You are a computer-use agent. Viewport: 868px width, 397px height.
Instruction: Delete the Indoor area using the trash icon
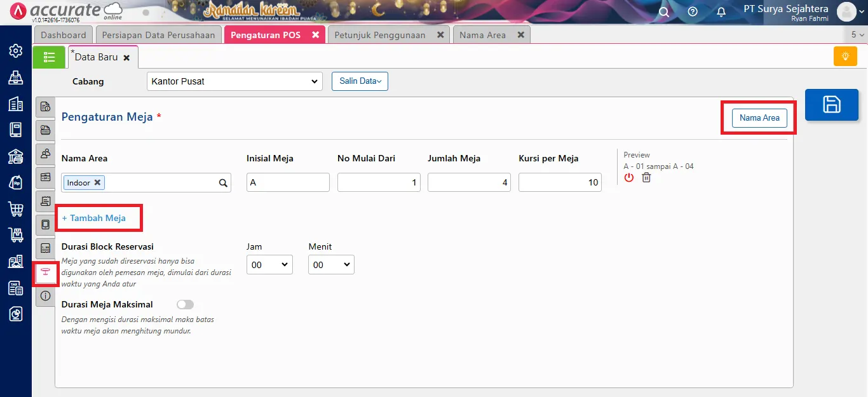point(646,178)
